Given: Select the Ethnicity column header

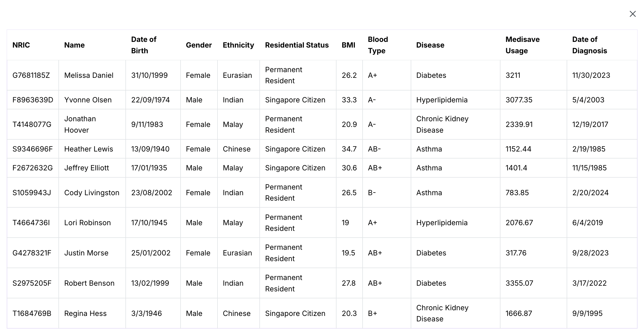Looking at the screenshot, I should (x=238, y=45).
